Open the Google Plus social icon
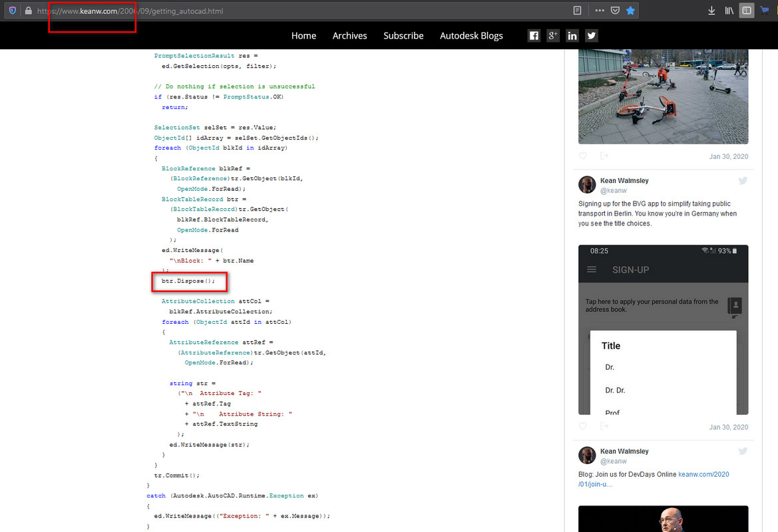 click(553, 36)
